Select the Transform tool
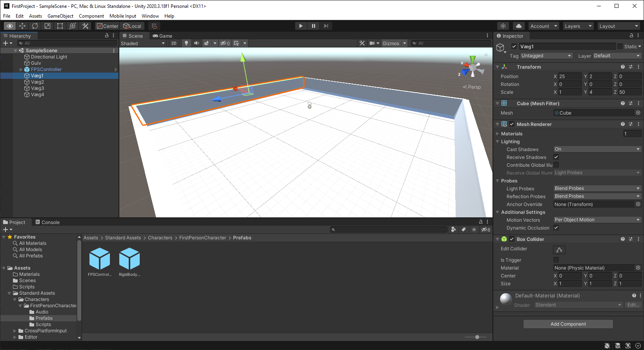644x350 pixels. point(73,26)
